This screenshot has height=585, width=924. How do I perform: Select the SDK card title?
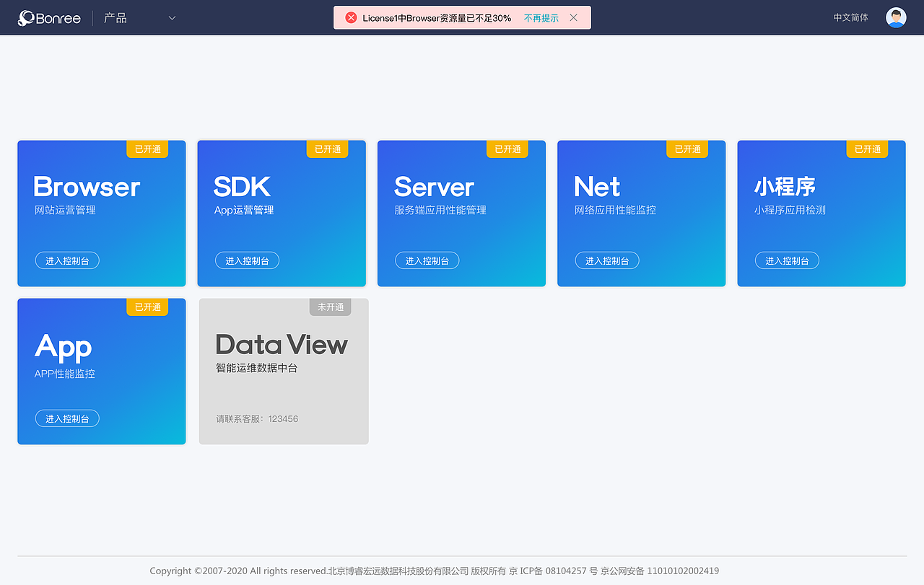tap(242, 187)
